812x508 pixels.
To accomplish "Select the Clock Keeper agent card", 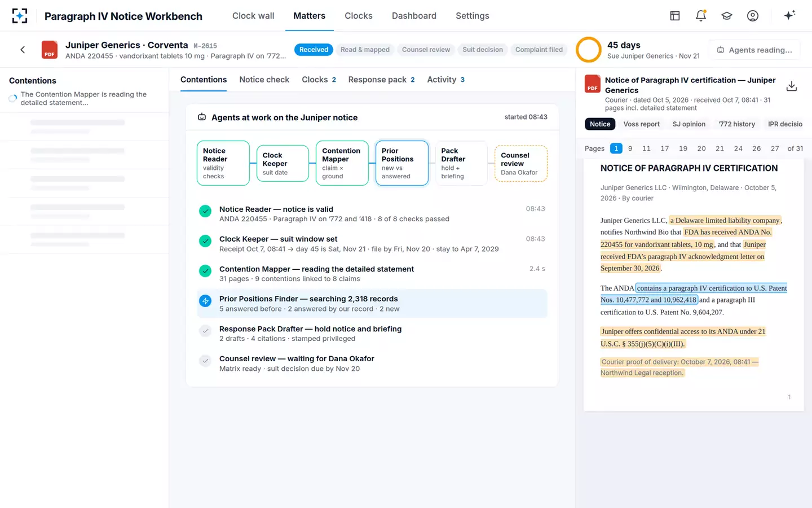I will tap(283, 163).
